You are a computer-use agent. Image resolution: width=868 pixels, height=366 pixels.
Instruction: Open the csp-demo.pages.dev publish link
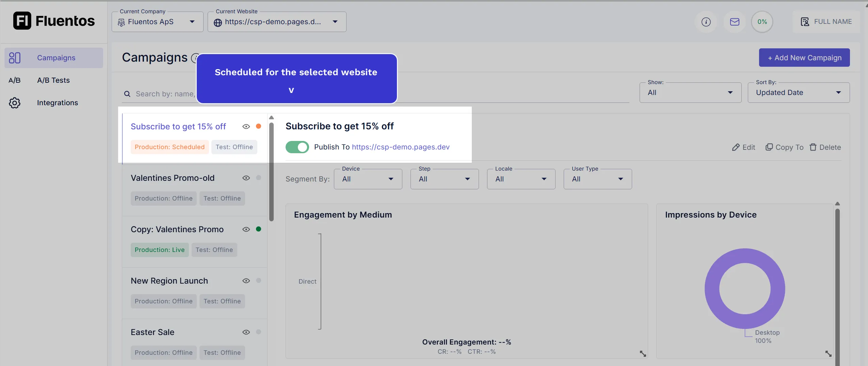coord(401,147)
